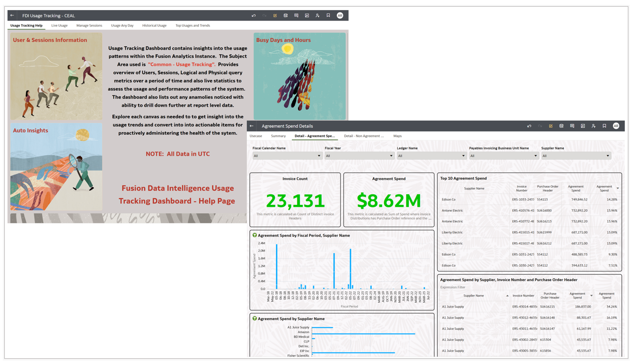Select A1 Juice Supply row with SU616215

click(x=529, y=307)
